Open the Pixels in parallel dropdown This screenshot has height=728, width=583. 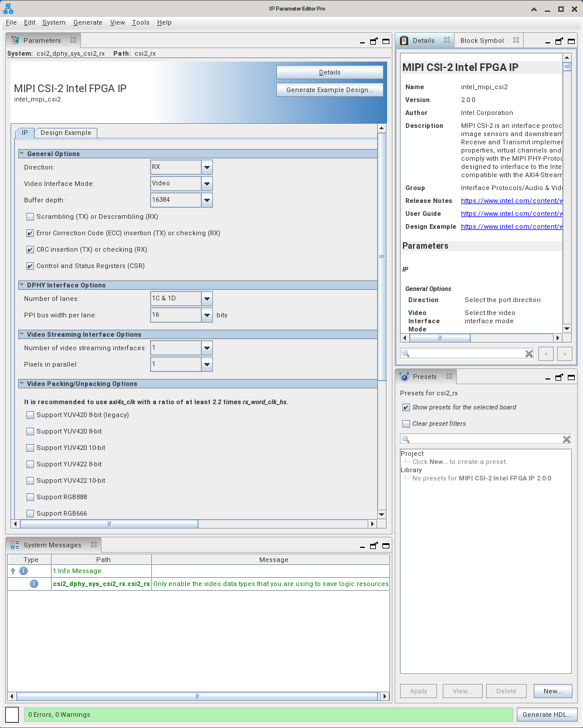pyautogui.click(x=207, y=364)
